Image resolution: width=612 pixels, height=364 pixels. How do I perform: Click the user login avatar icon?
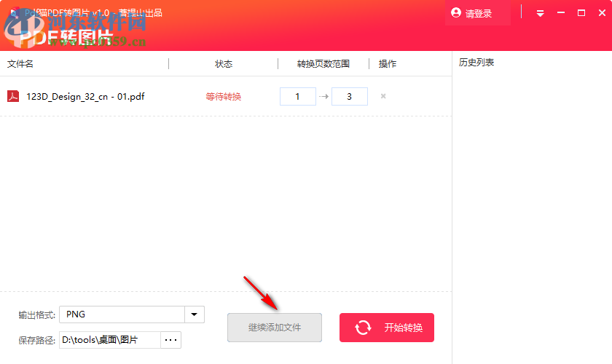point(455,13)
